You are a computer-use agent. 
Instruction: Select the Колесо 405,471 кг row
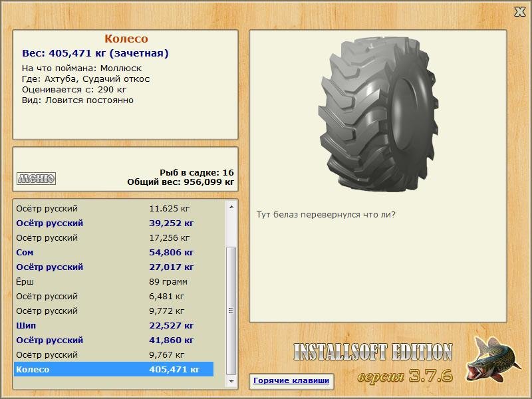[x=114, y=369]
